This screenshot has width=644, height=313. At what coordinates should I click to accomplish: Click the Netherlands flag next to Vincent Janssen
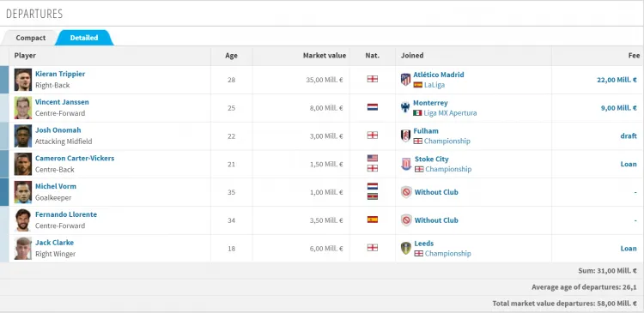click(373, 107)
